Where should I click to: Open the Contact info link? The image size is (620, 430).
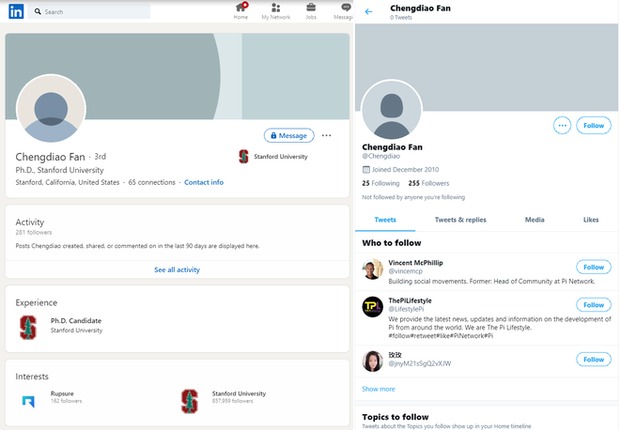(x=204, y=182)
